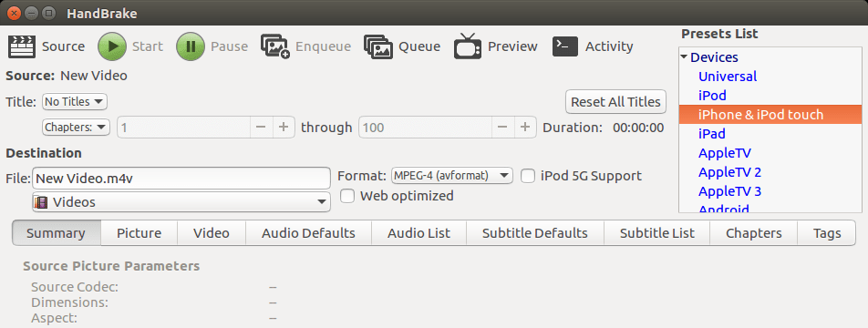868x328 pixels.
Task: Increase the end chapter with plus button
Action: [525, 128]
